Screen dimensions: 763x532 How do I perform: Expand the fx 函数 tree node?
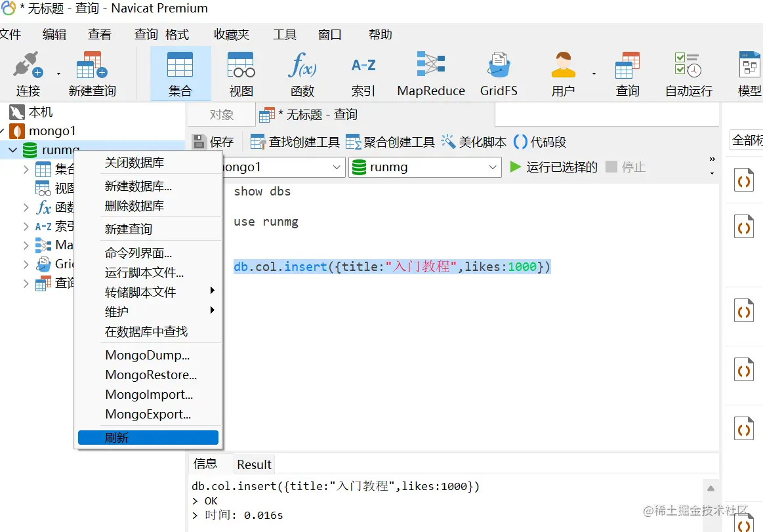click(26, 207)
